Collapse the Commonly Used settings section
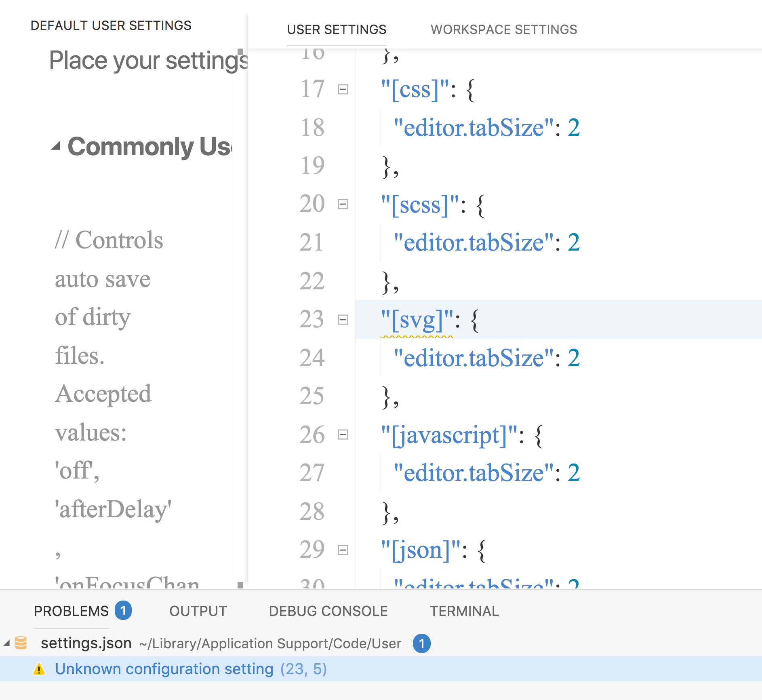The height and width of the screenshot is (700, 762). tap(57, 145)
